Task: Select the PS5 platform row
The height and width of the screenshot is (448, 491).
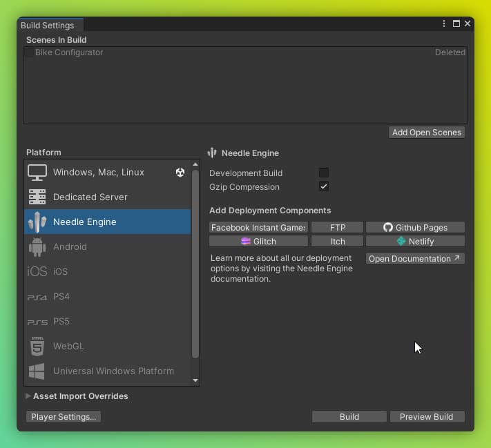Action: click(x=108, y=322)
